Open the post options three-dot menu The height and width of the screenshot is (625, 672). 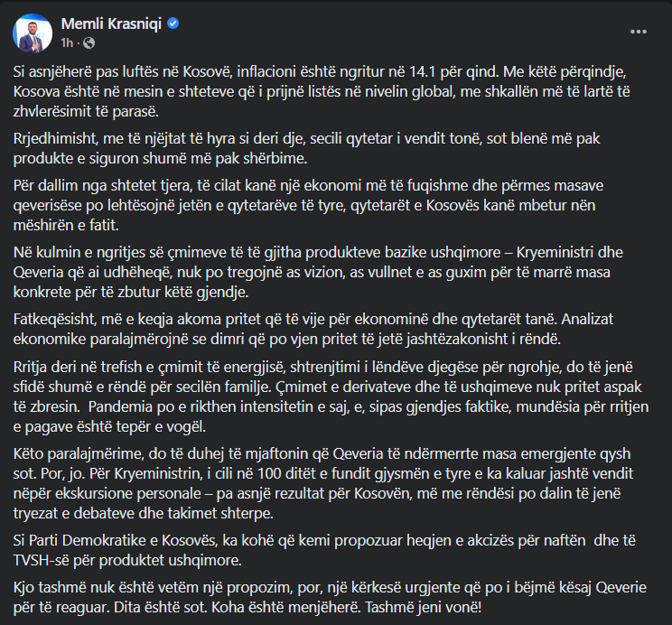pos(639,31)
